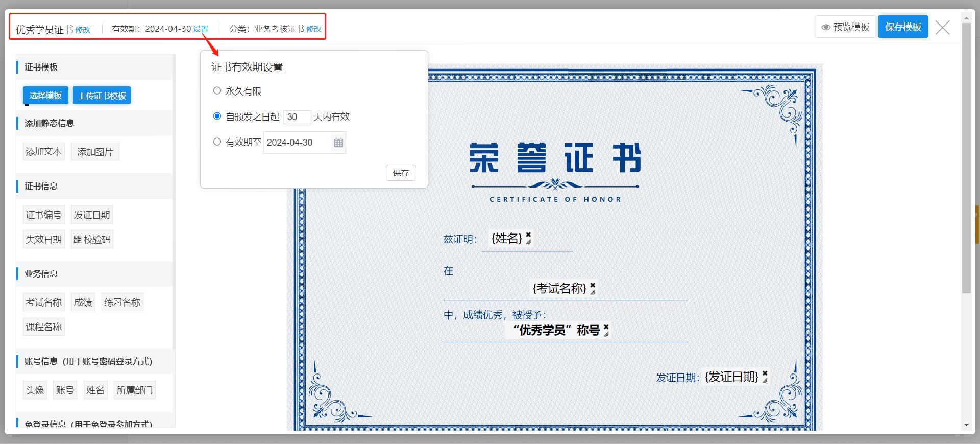Click 修改 next to 业务考核证书 category
Screen dimensions: 980x444
pyautogui.click(x=314, y=29)
